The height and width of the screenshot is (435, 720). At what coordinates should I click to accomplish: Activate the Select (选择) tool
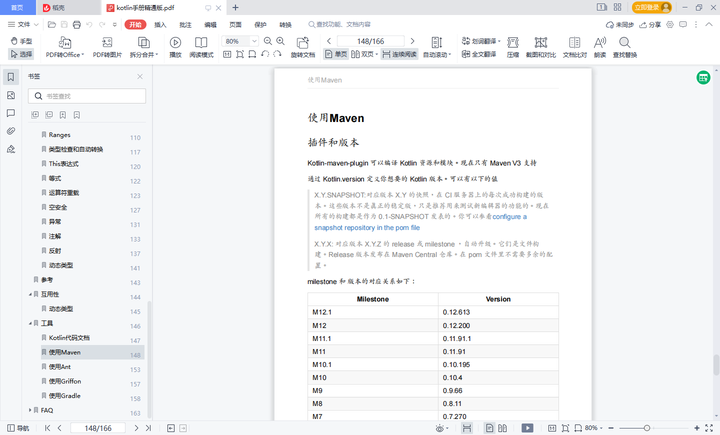click(21, 54)
